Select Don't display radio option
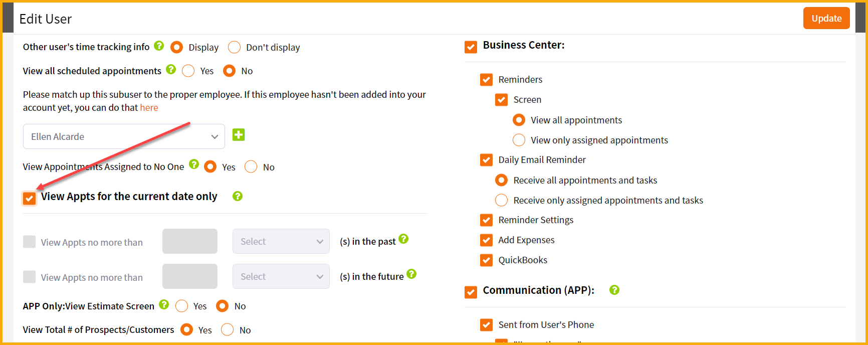The width and height of the screenshot is (868, 345). [234, 47]
